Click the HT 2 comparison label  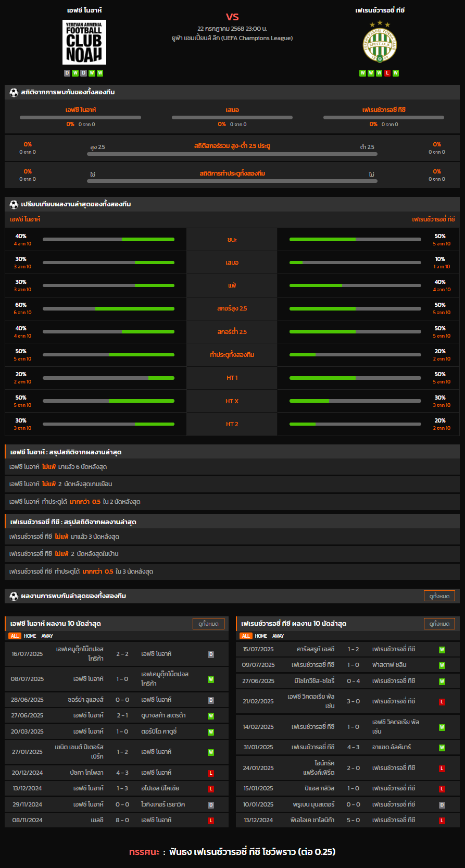tap(232, 424)
